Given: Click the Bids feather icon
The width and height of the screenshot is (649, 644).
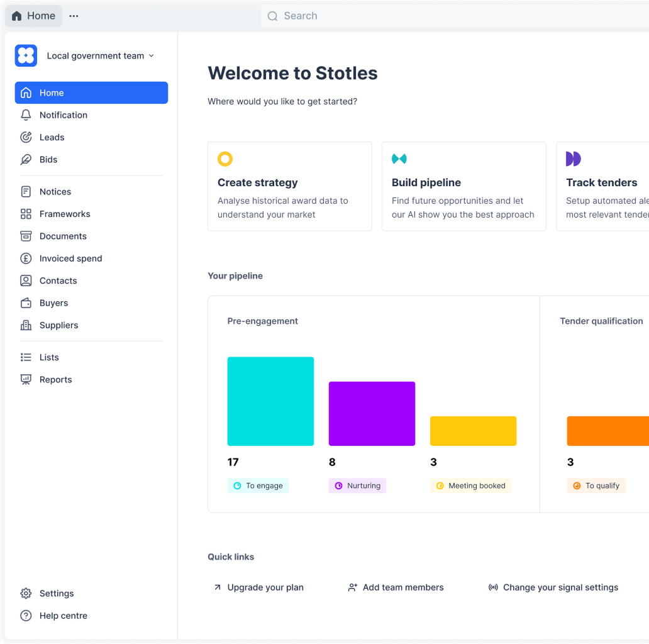Looking at the screenshot, I should tap(26, 160).
